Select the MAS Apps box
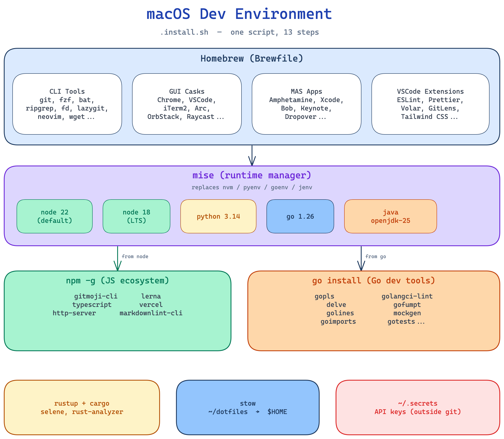504x439 pixels. pos(307,104)
